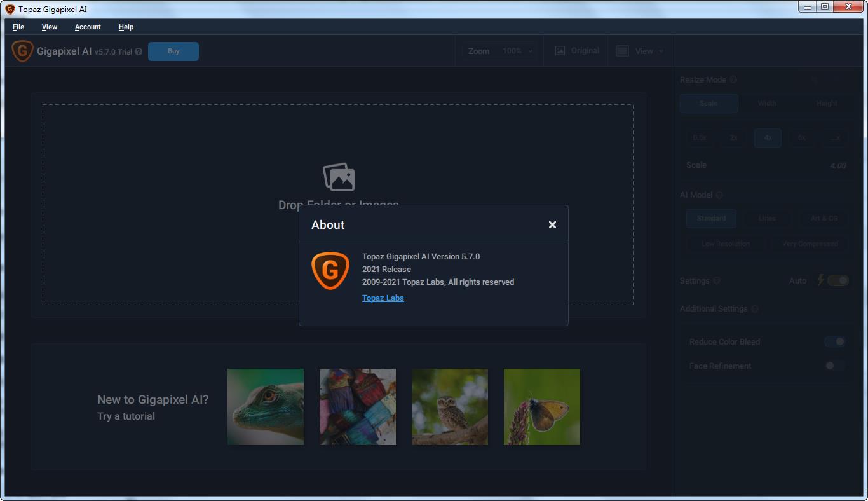Open the View menu in menu bar
This screenshot has height=501, width=868.
click(50, 27)
